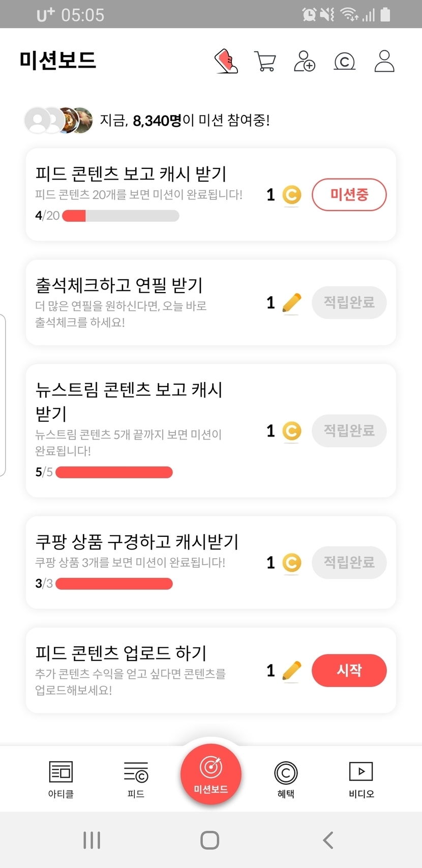Open the 혜택 benefits tab
This screenshot has width=422, height=868.
pos(286,779)
